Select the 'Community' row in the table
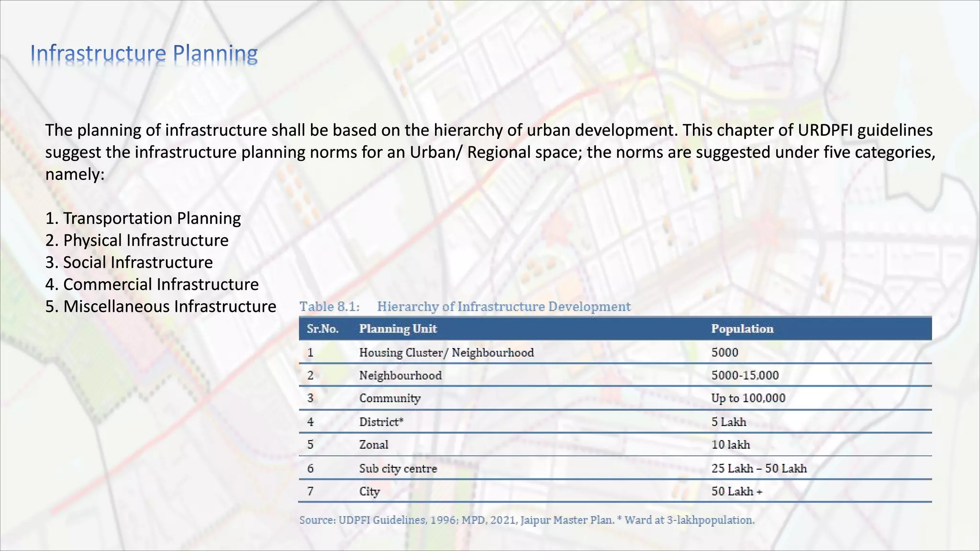 pos(390,398)
